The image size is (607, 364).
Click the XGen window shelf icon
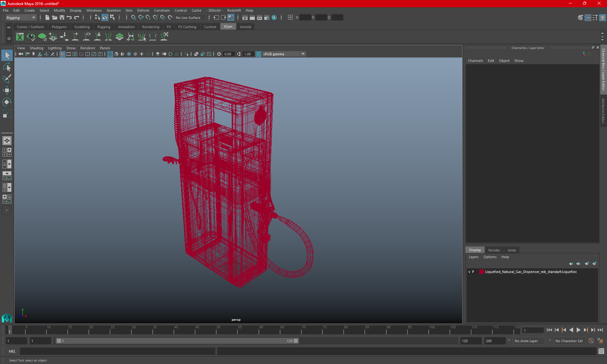click(20, 37)
